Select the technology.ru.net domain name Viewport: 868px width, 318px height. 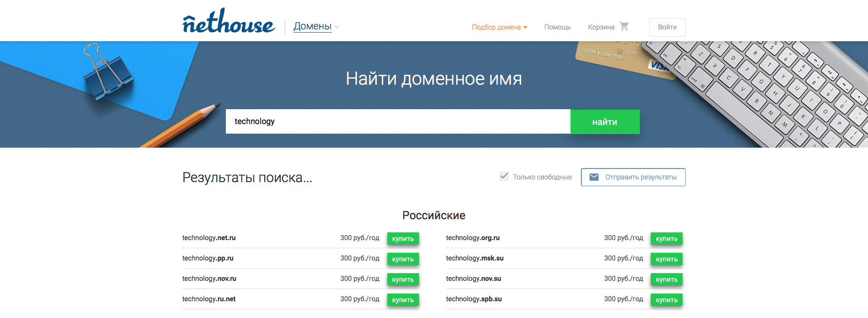[x=209, y=299]
